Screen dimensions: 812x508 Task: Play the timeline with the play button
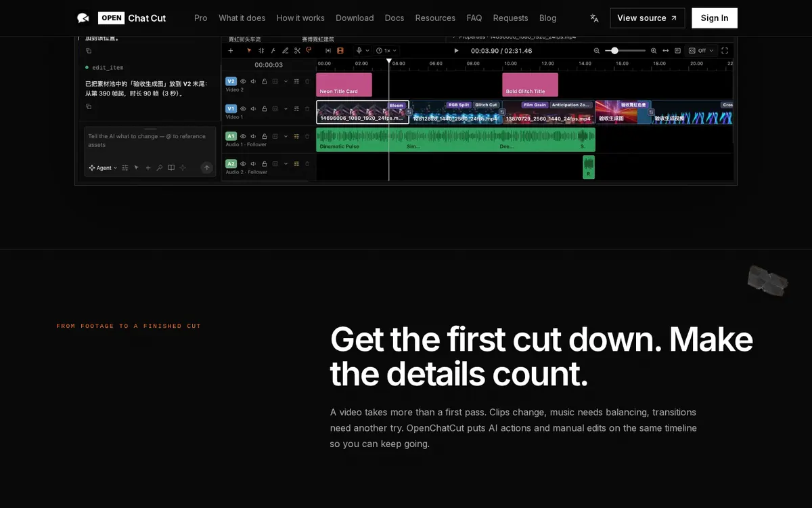456,51
